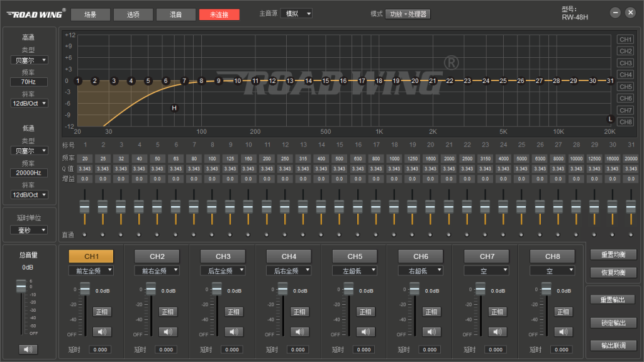Show the CH2 curve in graph legend
Viewport: 644px width, 362px height.
(626, 51)
